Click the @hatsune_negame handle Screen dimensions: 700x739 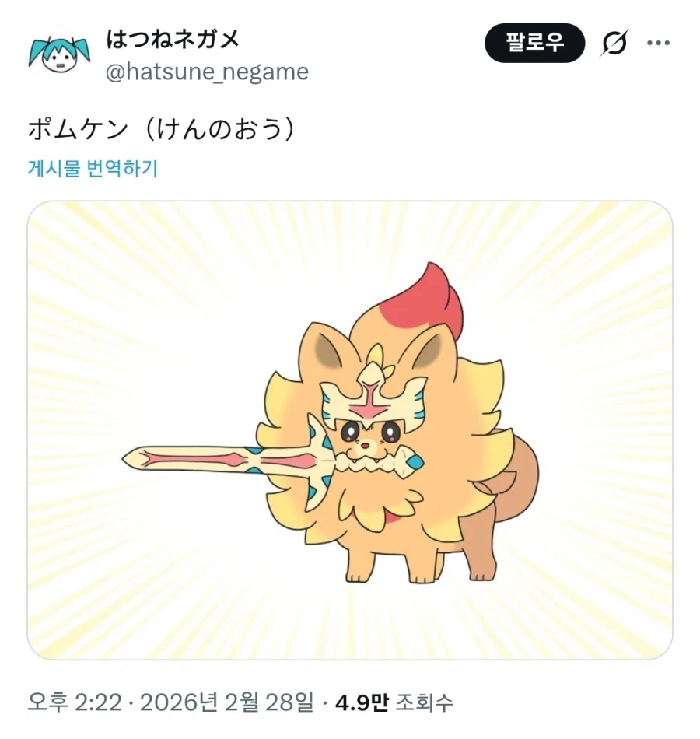point(207,72)
